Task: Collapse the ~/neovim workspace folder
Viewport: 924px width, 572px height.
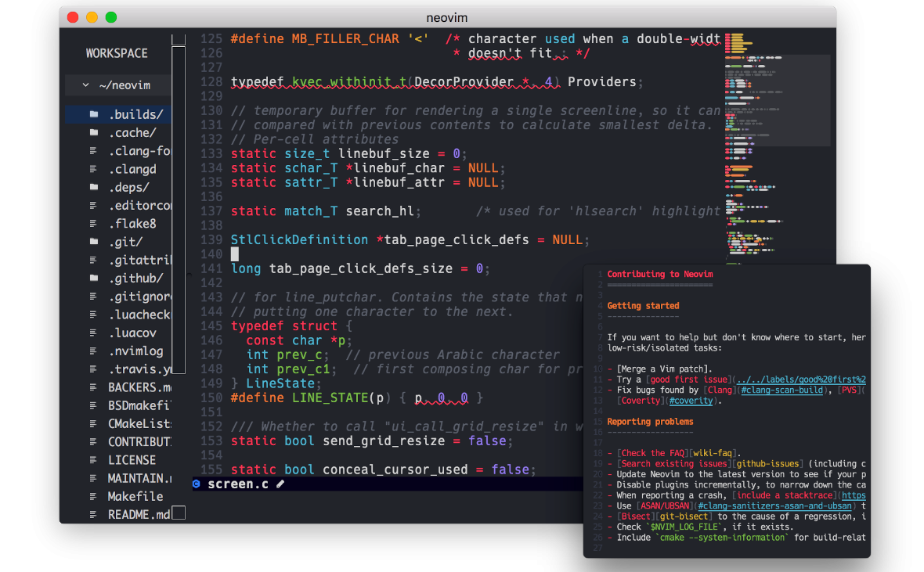Action: 86,85
